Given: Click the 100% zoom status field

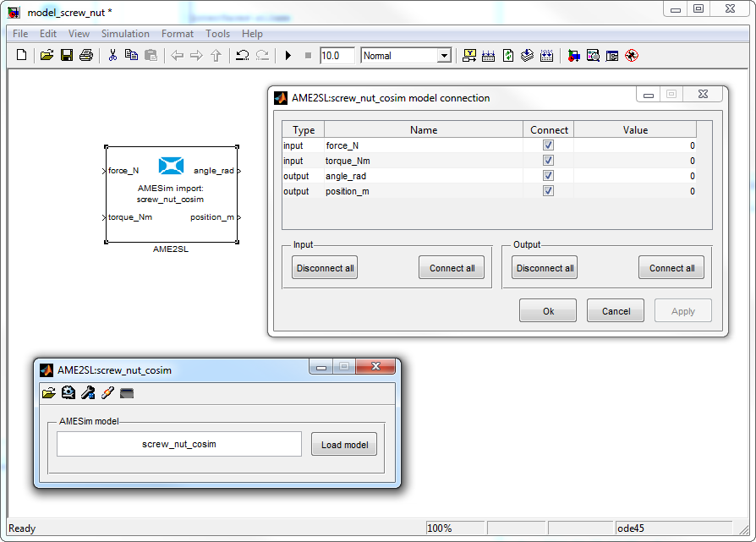Looking at the screenshot, I should [455, 528].
